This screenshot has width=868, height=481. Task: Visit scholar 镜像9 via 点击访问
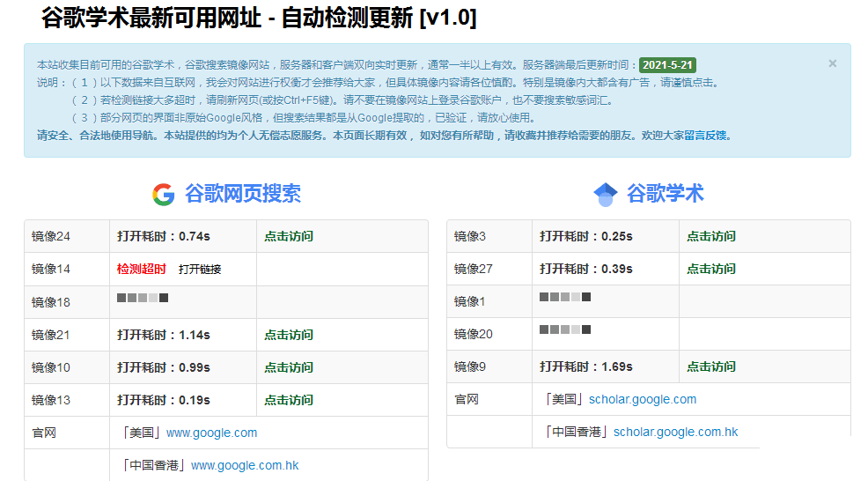coord(710,366)
